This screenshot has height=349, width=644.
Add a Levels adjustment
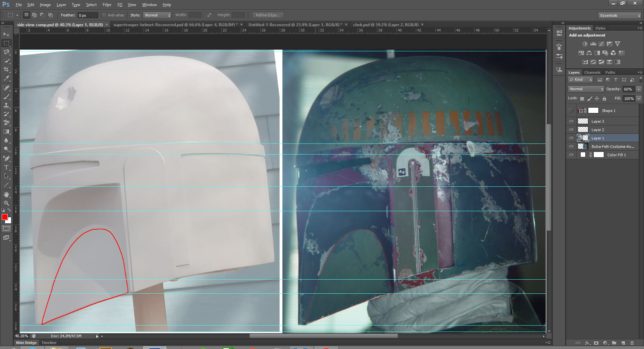coord(593,44)
